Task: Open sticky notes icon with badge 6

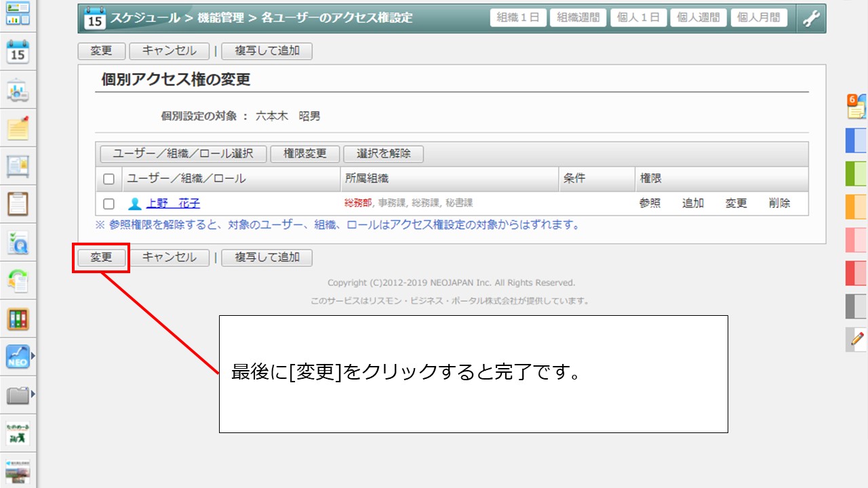Action: click(856, 106)
